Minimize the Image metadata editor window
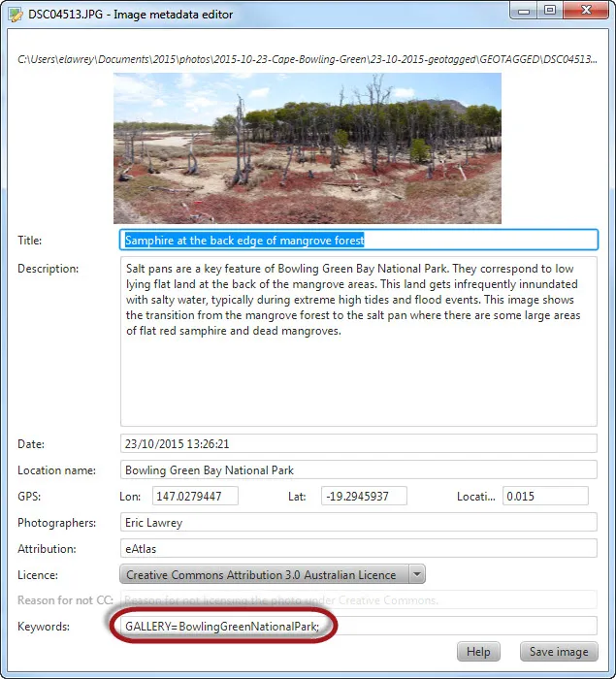Image resolution: width=616 pixels, height=679 pixels. tap(524, 11)
